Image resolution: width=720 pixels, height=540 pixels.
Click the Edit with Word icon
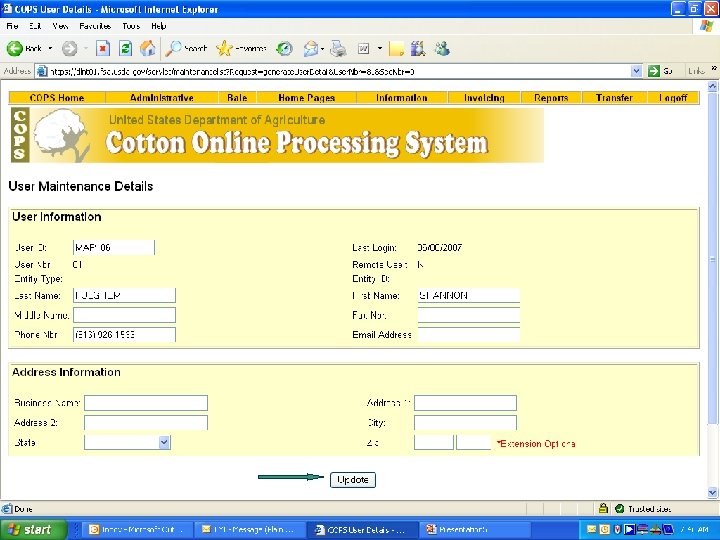tap(363, 48)
